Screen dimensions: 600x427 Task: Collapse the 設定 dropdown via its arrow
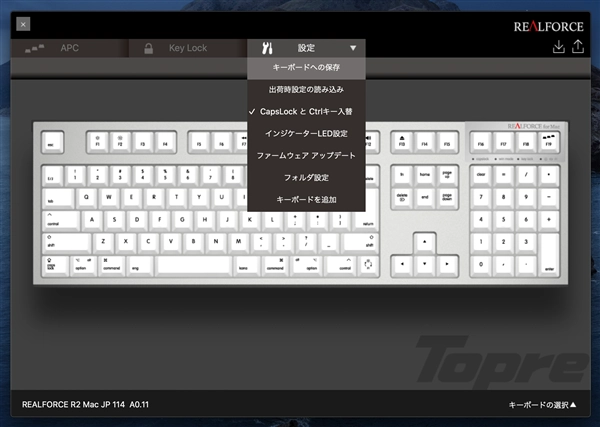click(353, 48)
